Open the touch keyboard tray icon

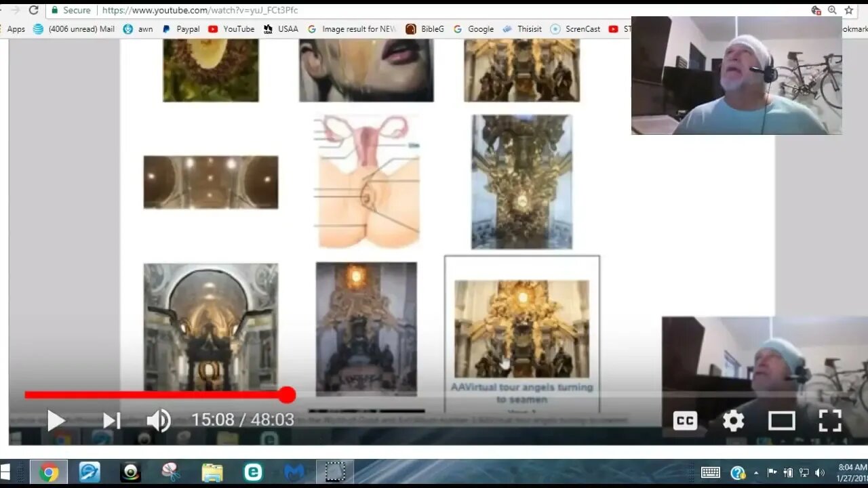[710, 472]
